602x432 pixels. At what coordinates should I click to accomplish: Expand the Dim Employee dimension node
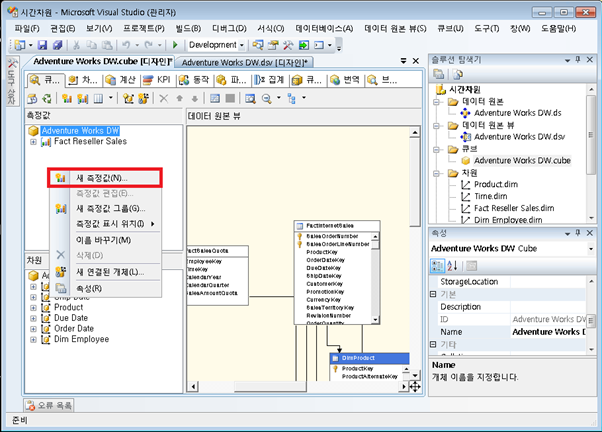33,339
